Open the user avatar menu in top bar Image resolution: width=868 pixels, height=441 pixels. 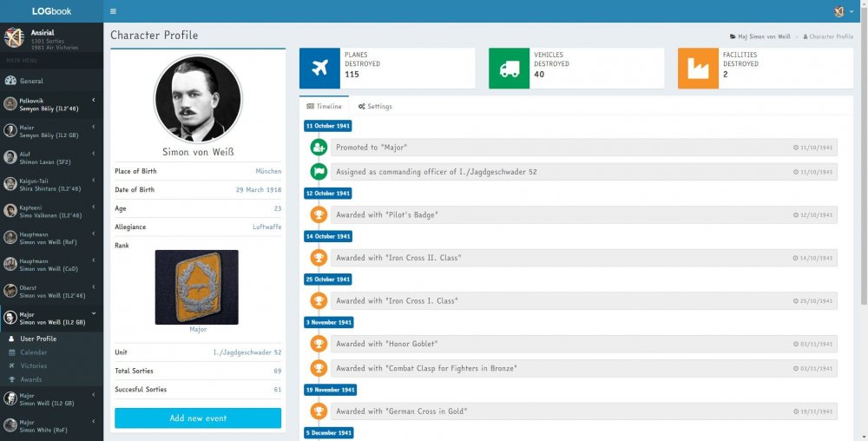pos(844,11)
